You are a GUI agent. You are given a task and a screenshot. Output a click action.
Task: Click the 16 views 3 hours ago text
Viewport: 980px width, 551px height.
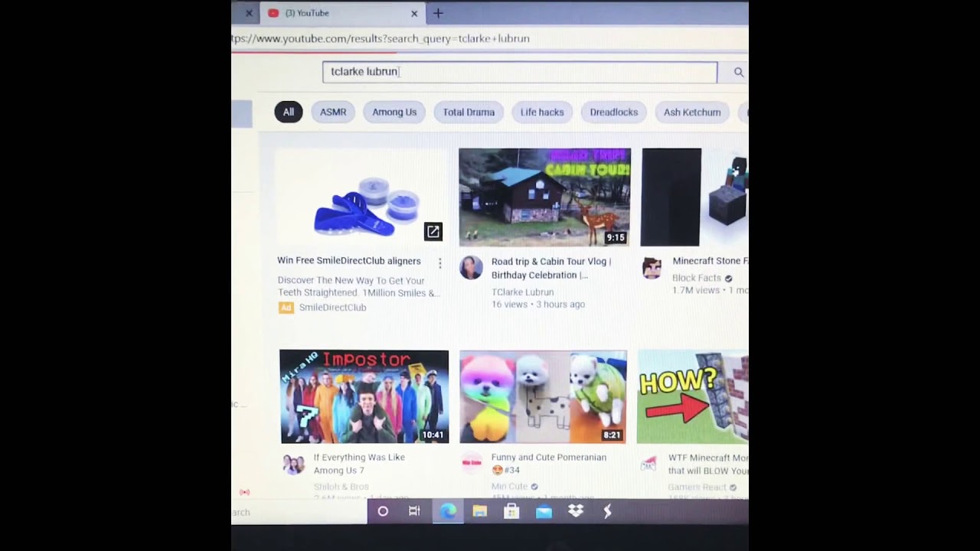coord(538,305)
